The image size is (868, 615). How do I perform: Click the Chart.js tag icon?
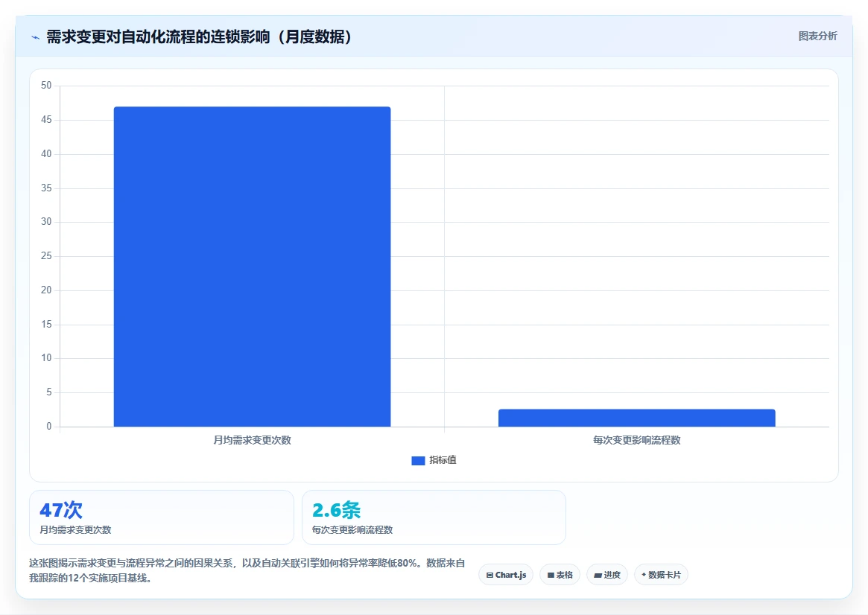click(x=490, y=576)
